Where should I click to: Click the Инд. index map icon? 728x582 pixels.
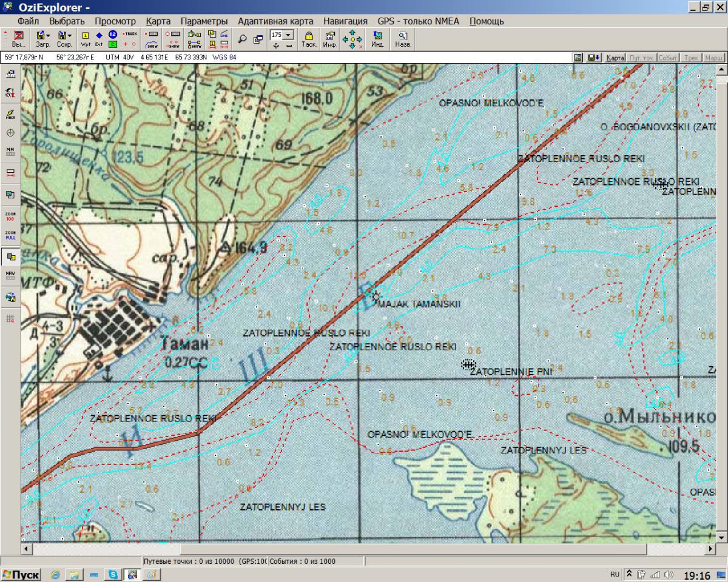point(377,39)
